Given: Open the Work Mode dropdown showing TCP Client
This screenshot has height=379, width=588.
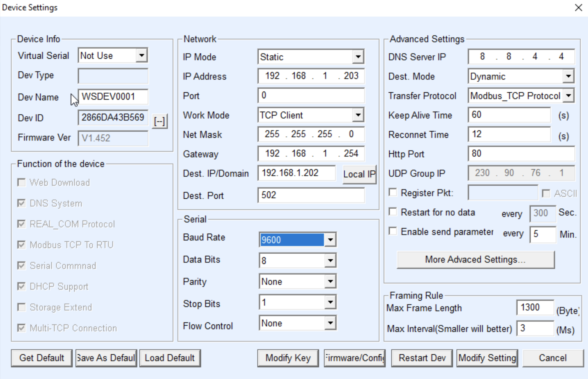Looking at the screenshot, I should coord(358,115).
